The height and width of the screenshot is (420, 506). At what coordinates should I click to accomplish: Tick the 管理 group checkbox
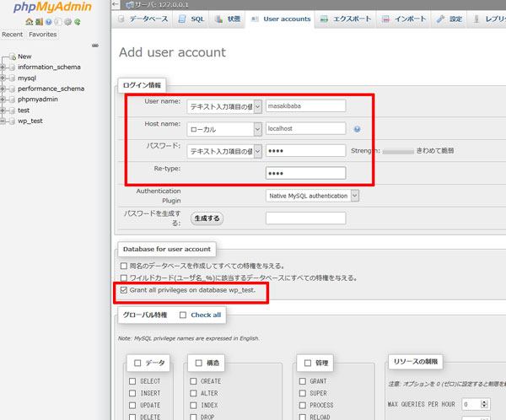[x=308, y=363]
